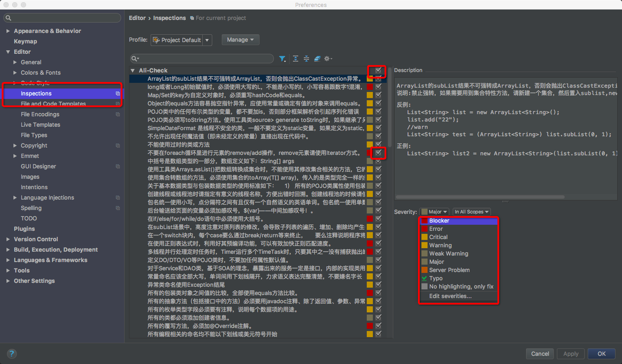This screenshot has height=364, width=622.
Task: Click the breadcrumb pin icon next to Inspections
Action: (191, 18)
